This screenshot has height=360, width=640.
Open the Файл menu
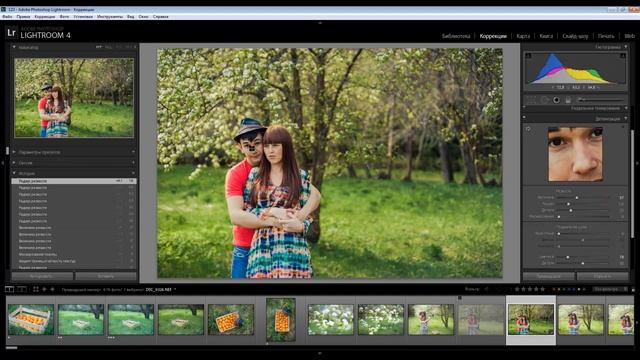7,17
